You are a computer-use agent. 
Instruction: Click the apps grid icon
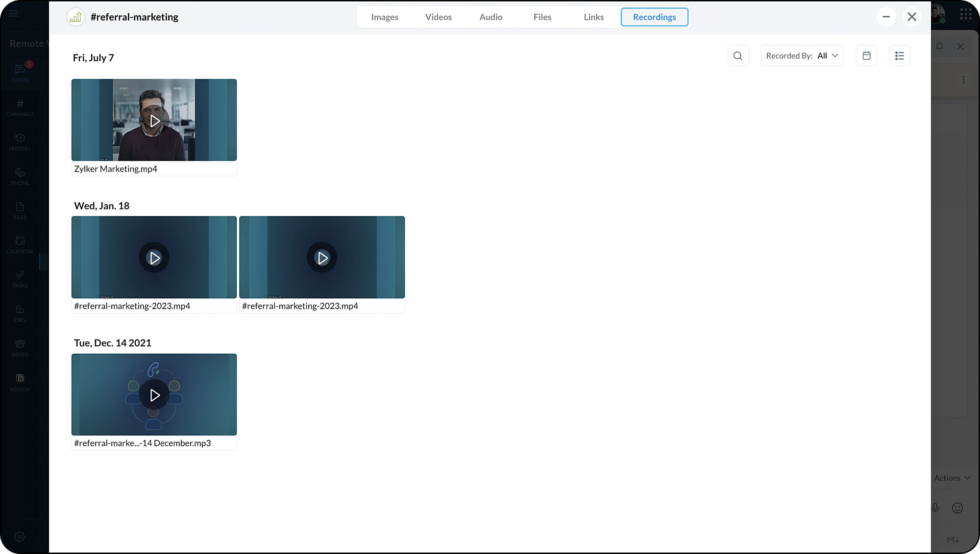pos(966,14)
